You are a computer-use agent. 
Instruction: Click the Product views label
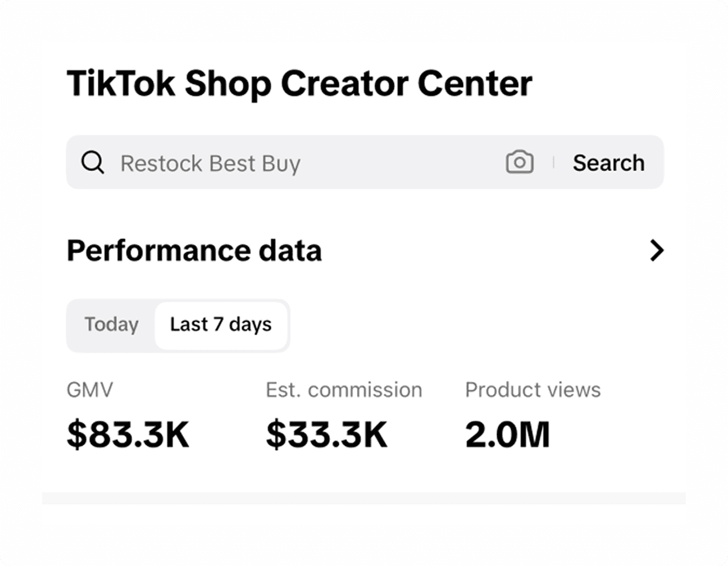(533, 390)
